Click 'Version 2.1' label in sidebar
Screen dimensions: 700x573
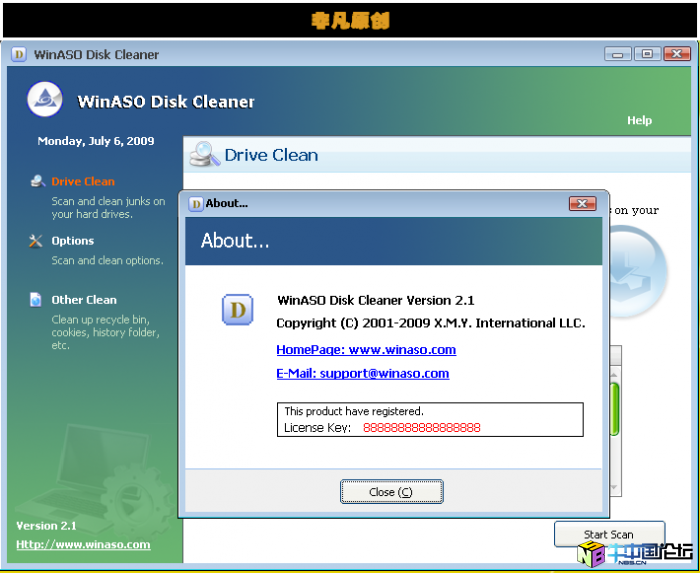[x=46, y=526]
